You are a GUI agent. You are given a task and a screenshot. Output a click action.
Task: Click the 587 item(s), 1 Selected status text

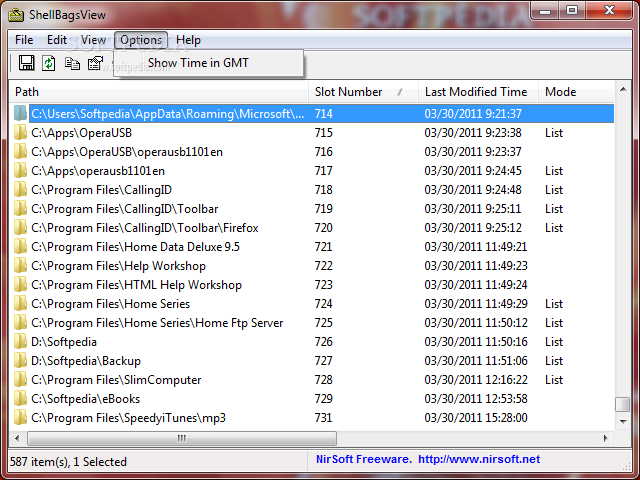(68, 462)
